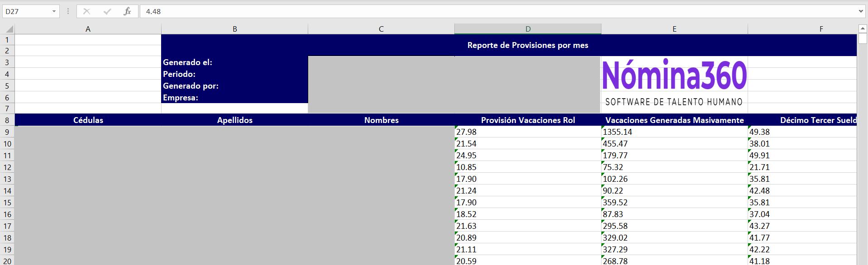Click cell with value 42.48

click(802, 191)
